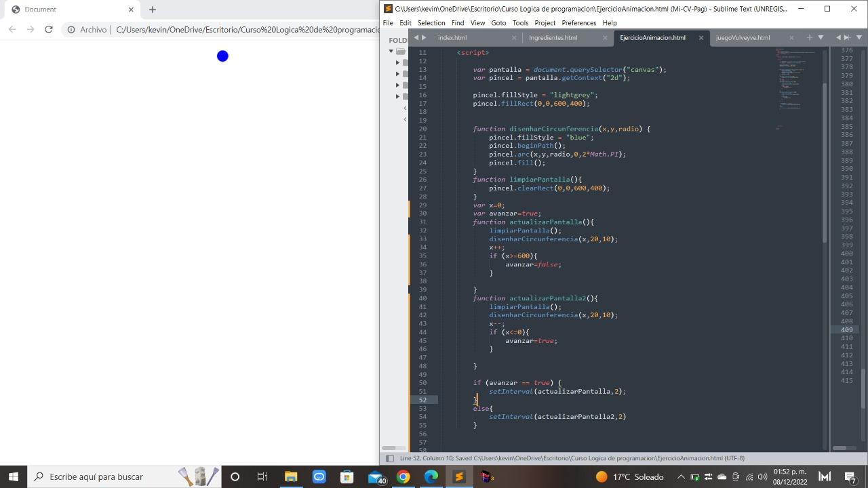Add new tab with plus icon

809,37
